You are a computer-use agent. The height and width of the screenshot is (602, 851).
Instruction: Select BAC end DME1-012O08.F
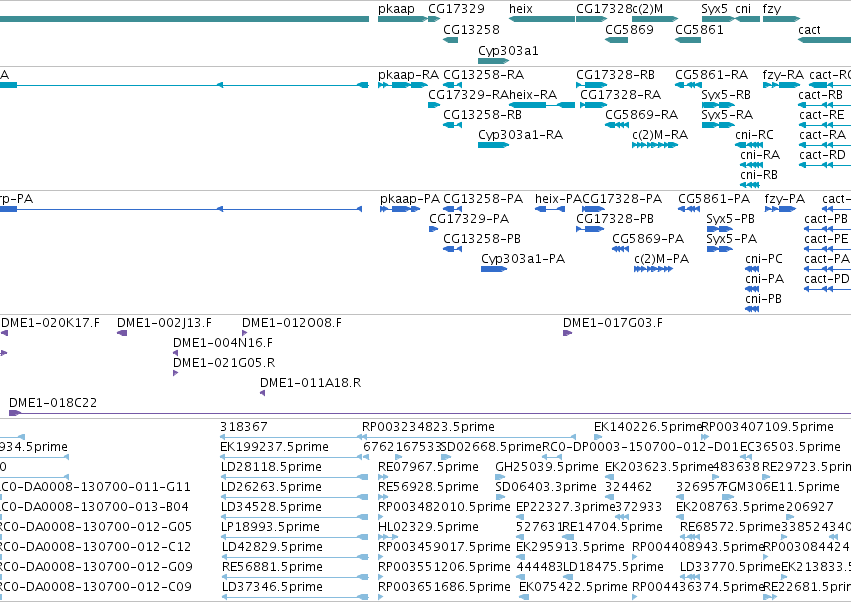click(292, 324)
